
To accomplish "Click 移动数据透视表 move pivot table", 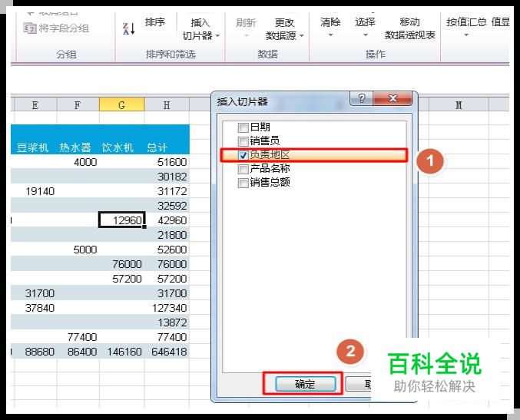I will pos(410,28).
